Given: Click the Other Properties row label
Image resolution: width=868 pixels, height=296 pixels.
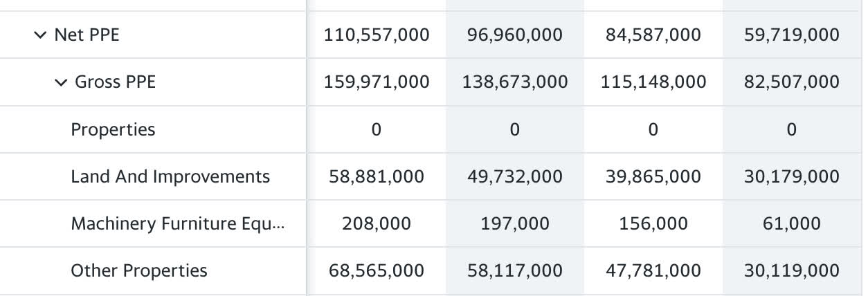Looking at the screenshot, I should (x=138, y=270).
